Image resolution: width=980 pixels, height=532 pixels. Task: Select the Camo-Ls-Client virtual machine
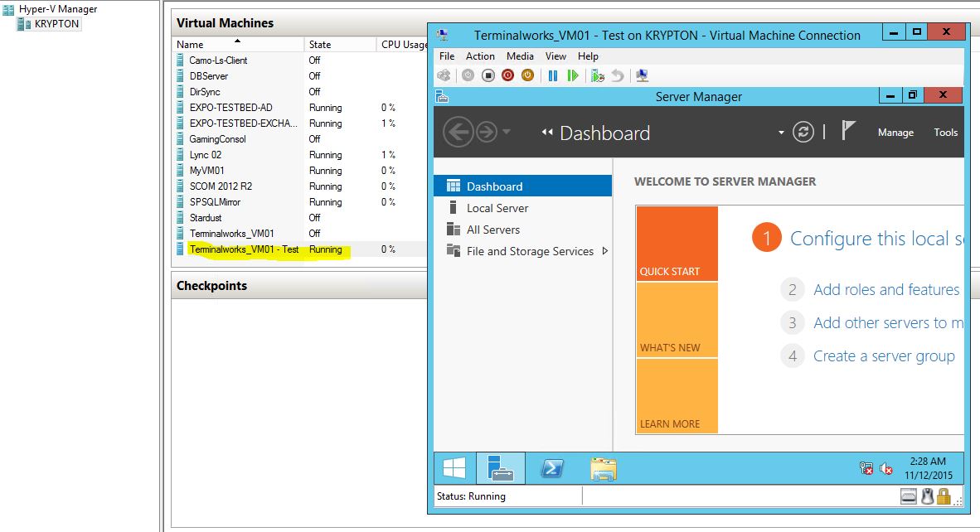218,60
